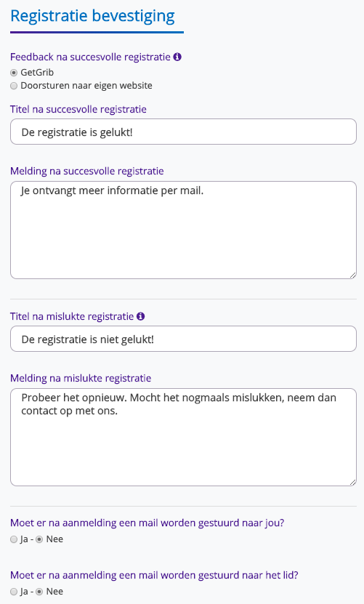Click into Melding na mislukte registratie textarea
This screenshot has height=604, width=364.
click(x=183, y=438)
